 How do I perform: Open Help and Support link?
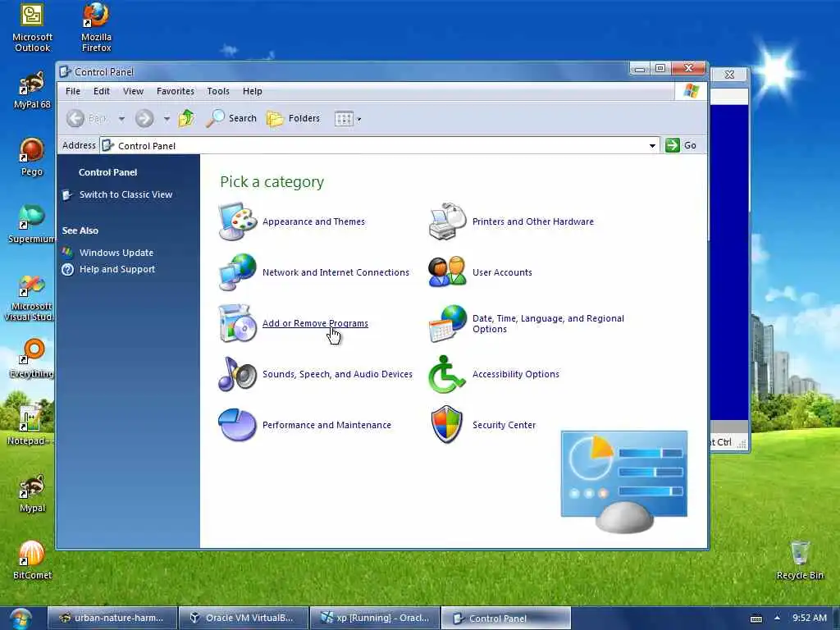[116, 269]
